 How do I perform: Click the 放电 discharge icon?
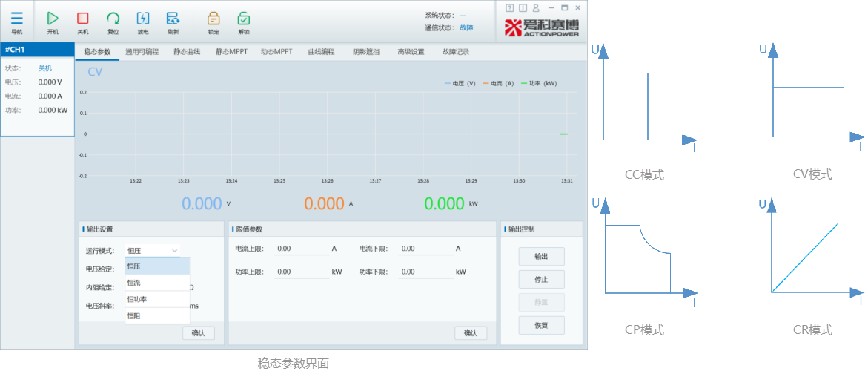pyautogui.click(x=143, y=19)
